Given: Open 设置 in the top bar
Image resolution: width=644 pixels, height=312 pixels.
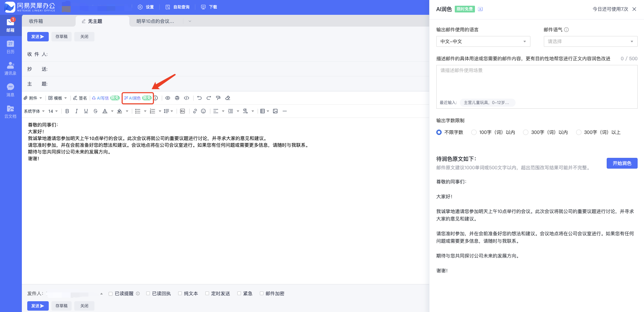Looking at the screenshot, I should (146, 7).
